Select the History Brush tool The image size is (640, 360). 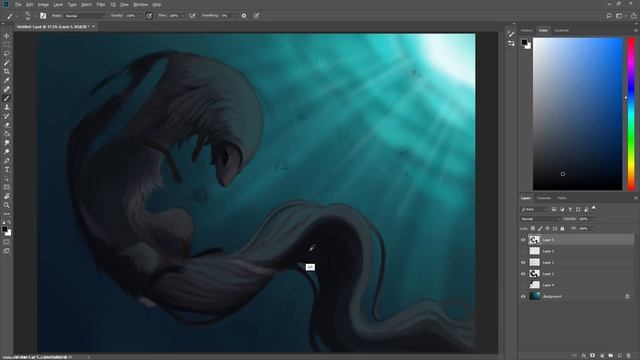tap(7, 116)
